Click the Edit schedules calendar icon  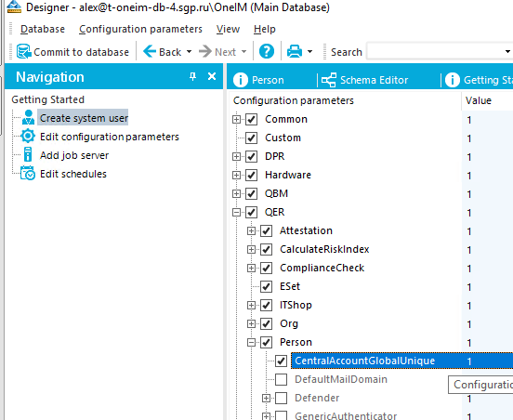click(x=28, y=173)
